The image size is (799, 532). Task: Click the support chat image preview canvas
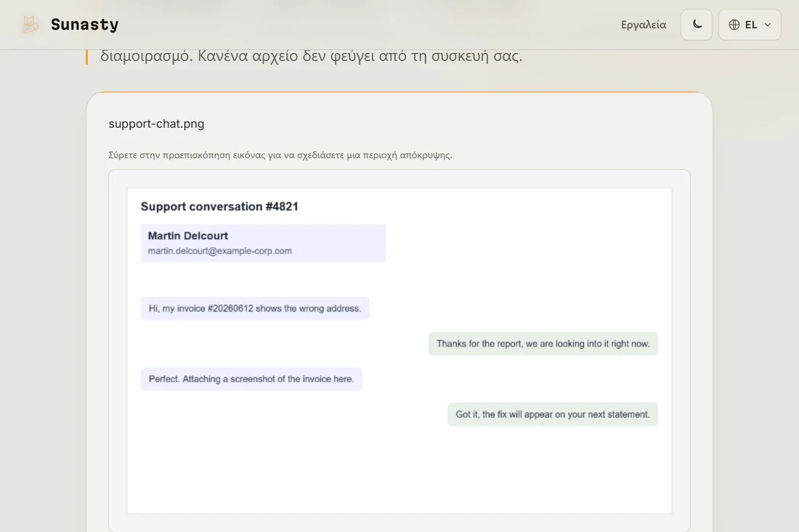pyautogui.click(x=399, y=351)
